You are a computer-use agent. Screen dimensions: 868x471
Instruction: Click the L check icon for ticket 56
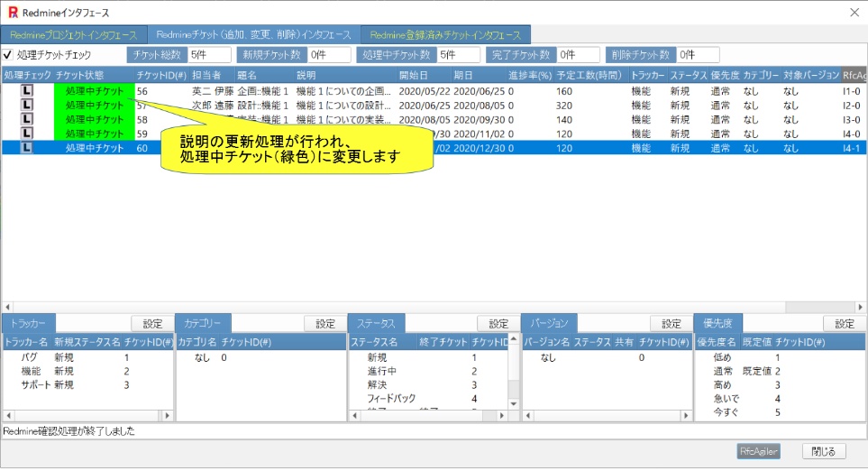(x=26, y=91)
